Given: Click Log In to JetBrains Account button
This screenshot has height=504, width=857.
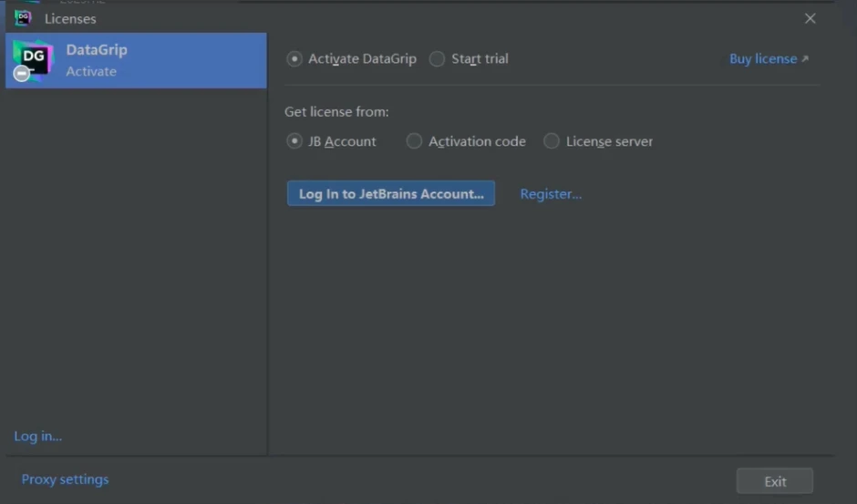Looking at the screenshot, I should [x=391, y=193].
